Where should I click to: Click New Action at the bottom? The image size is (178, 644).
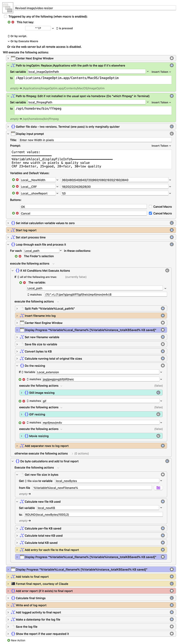pyautogui.click(x=16, y=640)
